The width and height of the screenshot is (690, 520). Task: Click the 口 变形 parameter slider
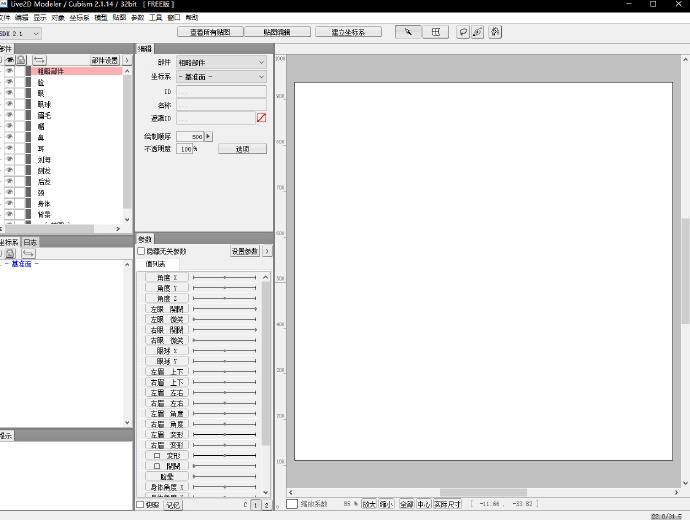pyautogui.click(x=224, y=455)
